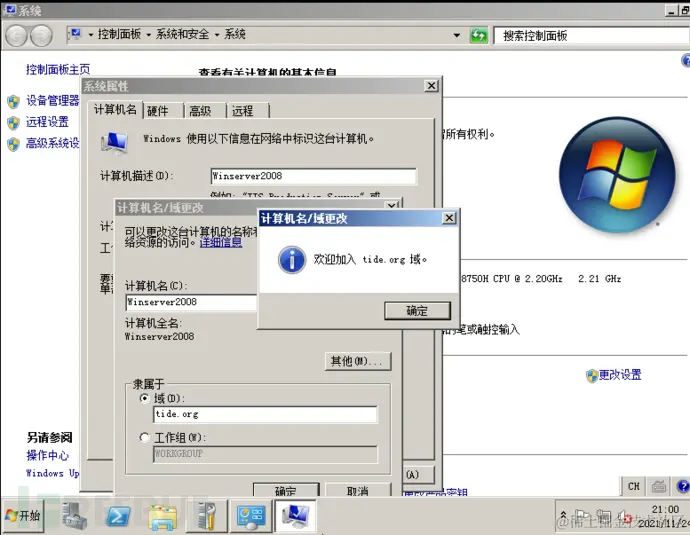This screenshot has width=690, height=535.
Task: Open the 开始 Start menu
Action: (x=23, y=516)
